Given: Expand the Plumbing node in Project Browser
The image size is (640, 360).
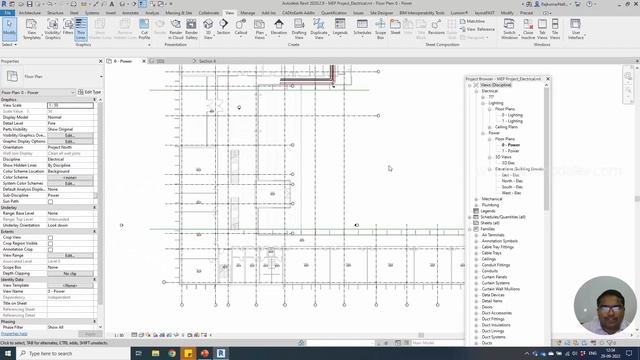Looking at the screenshot, I should point(476,205).
